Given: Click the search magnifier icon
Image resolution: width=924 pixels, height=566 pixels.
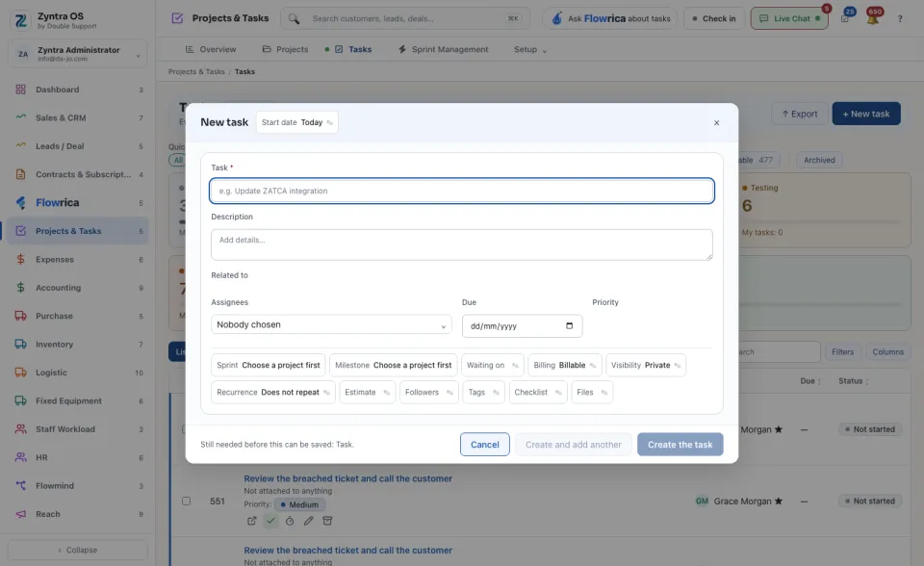Looking at the screenshot, I should click(295, 19).
